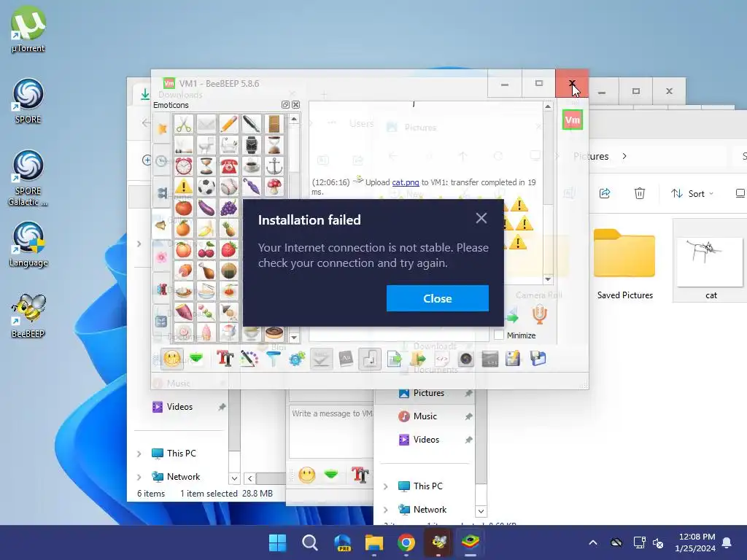Insert the red telephone emoticon
This screenshot has height=560, width=747.
228,166
